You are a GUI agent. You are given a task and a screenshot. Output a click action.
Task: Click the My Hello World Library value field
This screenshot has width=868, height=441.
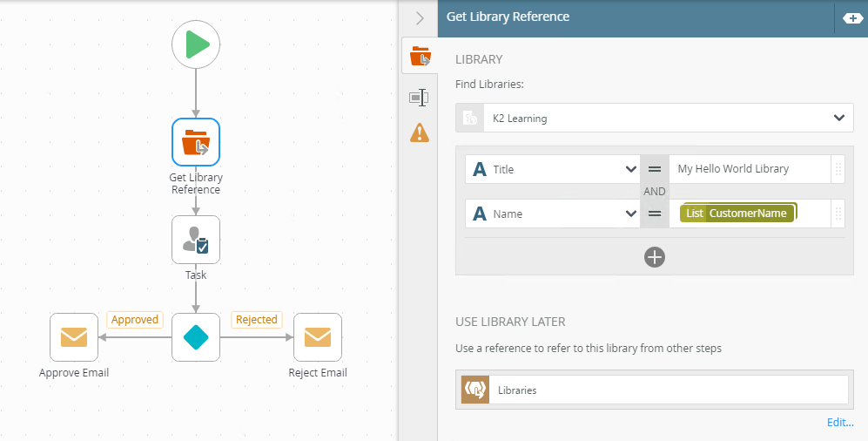749,169
